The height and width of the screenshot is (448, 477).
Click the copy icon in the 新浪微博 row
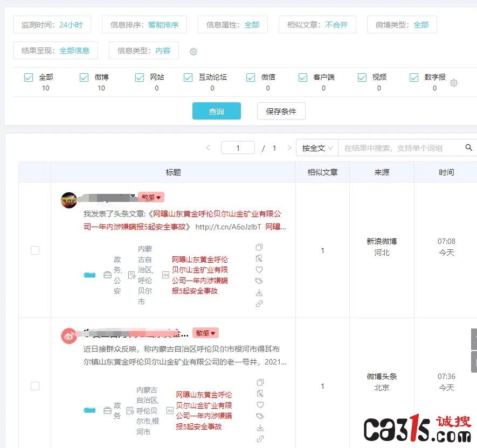[x=259, y=247]
